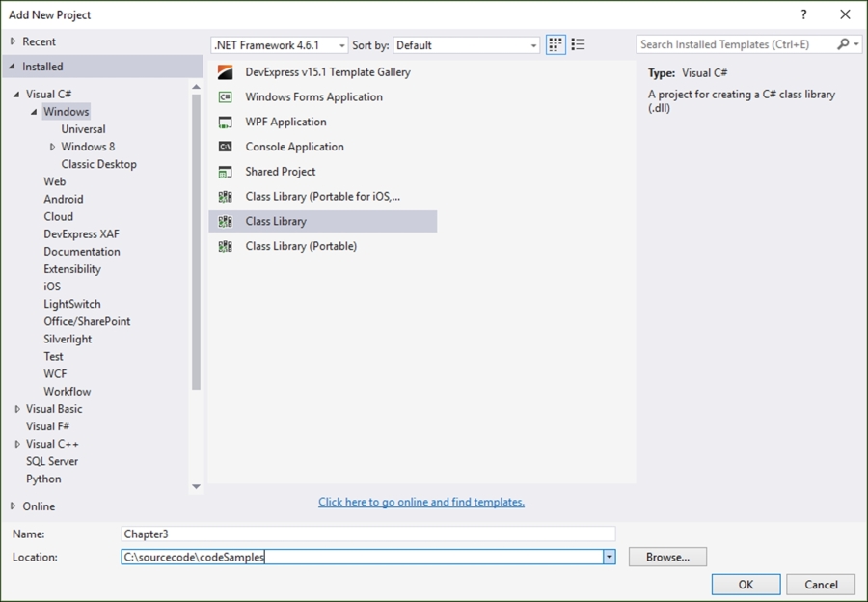This screenshot has width=868, height=602.
Task: Click the Cancel button
Action: click(821, 585)
